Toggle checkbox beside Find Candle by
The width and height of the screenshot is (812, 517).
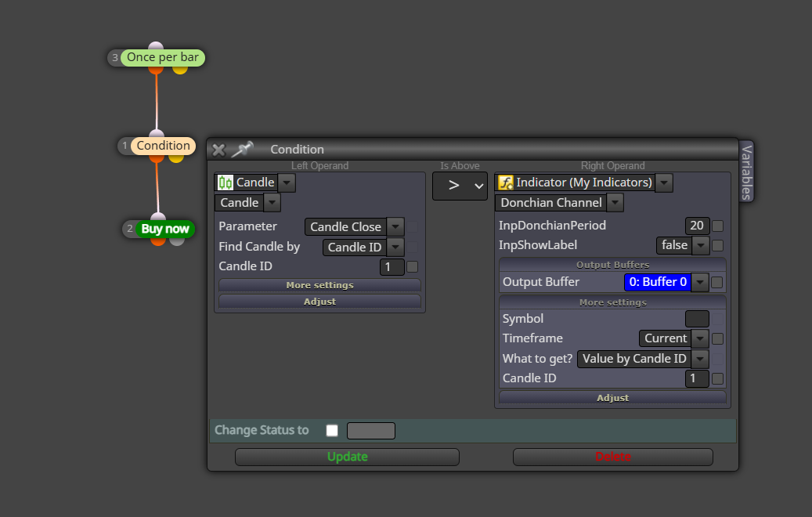412,247
